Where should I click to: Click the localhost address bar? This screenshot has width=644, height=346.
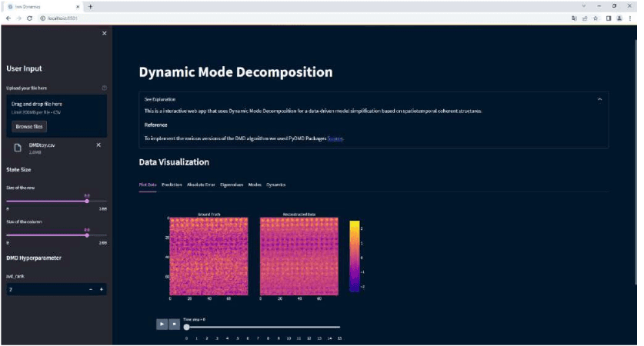tap(302, 18)
